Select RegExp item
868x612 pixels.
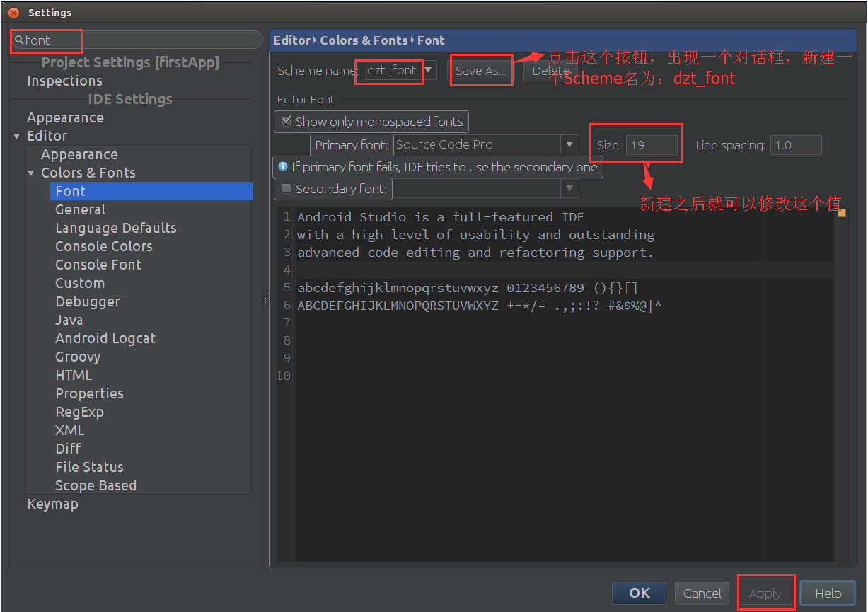point(79,412)
